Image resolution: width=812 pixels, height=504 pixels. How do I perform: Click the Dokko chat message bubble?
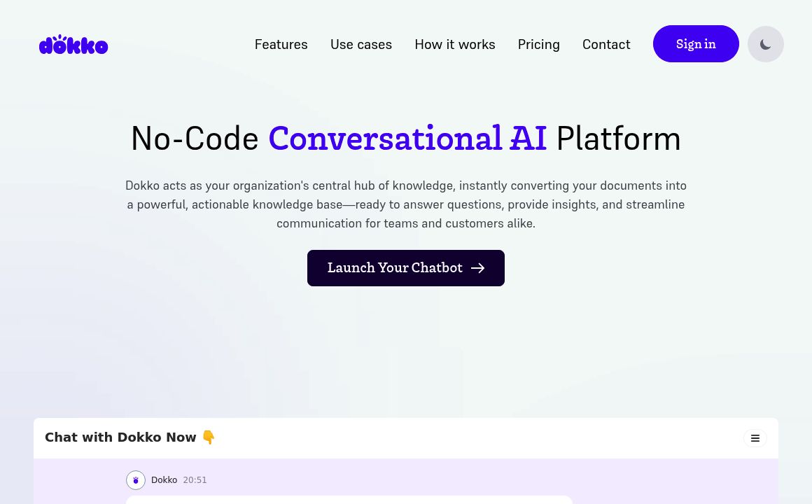click(349, 500)
